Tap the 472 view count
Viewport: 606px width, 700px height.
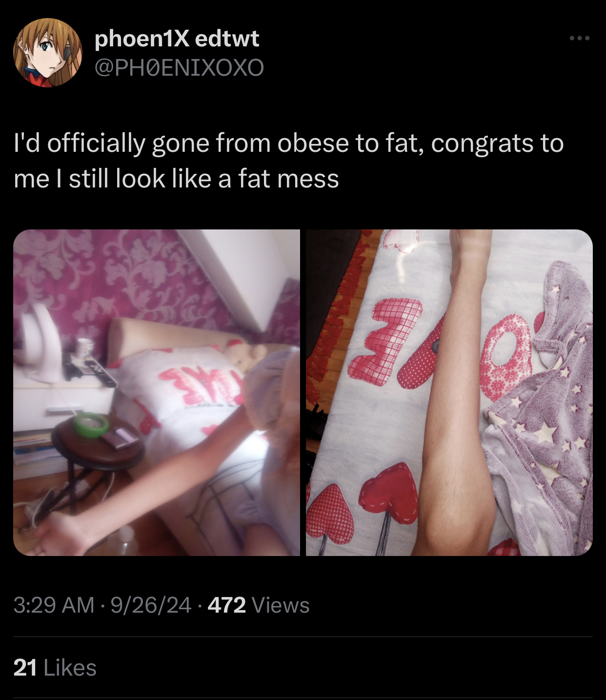[x=226, y=605]
